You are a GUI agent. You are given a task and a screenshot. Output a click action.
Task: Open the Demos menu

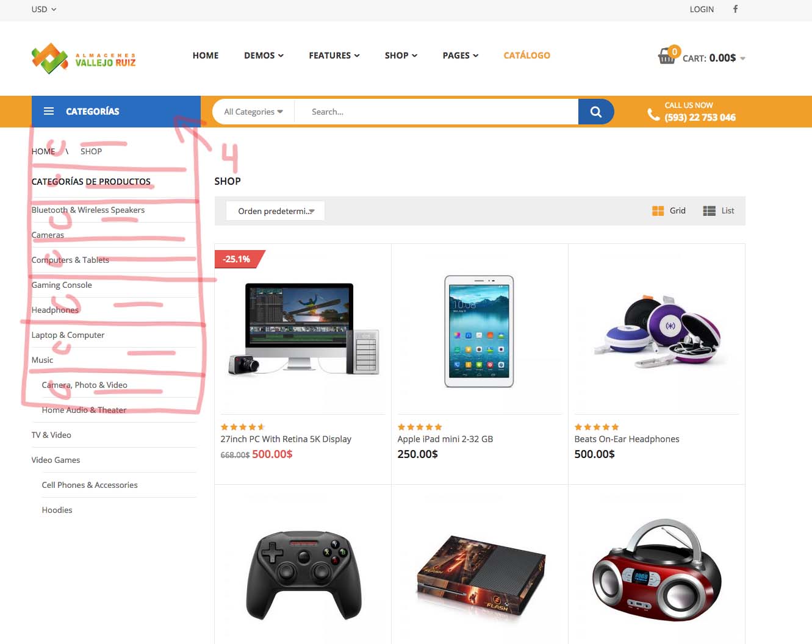click(x=264, y=55)
